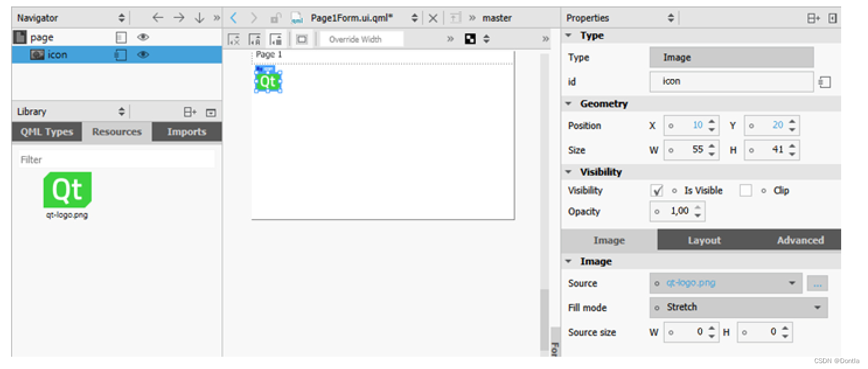The image size is (868, 369).
Task: Split the Library panel
Action: pos(190,112)
